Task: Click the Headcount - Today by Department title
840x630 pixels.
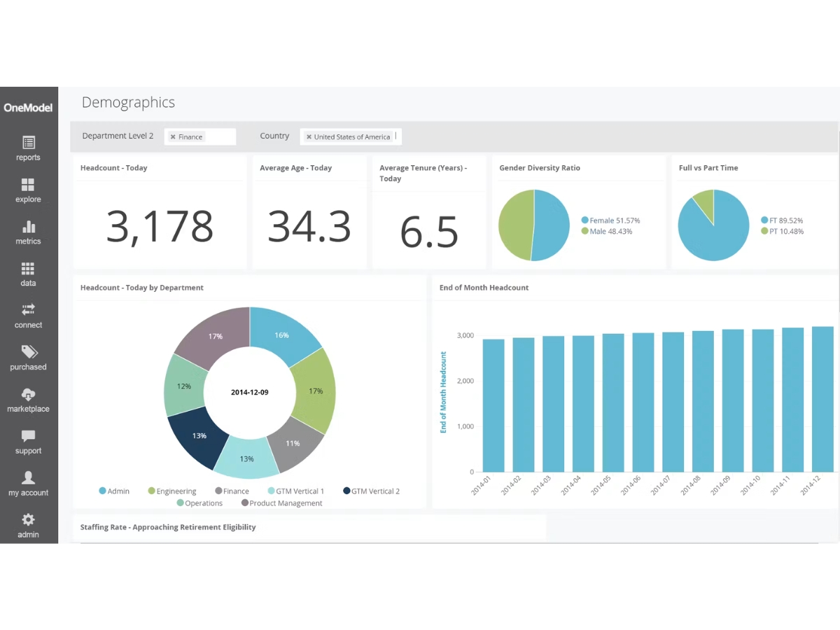Action: 142,288
